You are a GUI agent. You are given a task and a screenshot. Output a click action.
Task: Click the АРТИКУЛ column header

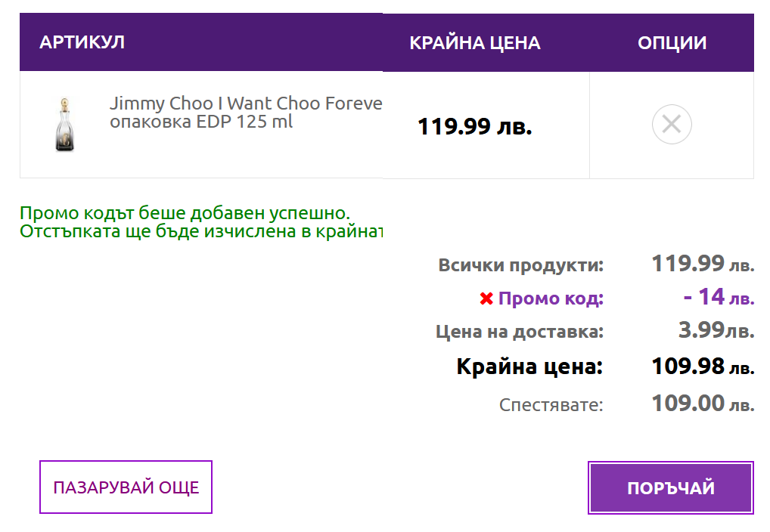point(82,42)
